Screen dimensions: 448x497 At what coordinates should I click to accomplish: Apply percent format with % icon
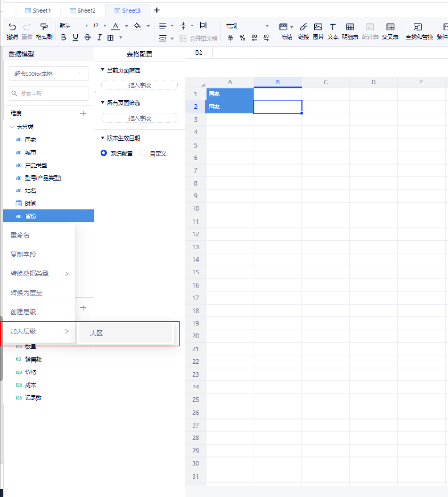tap(242, 38)
